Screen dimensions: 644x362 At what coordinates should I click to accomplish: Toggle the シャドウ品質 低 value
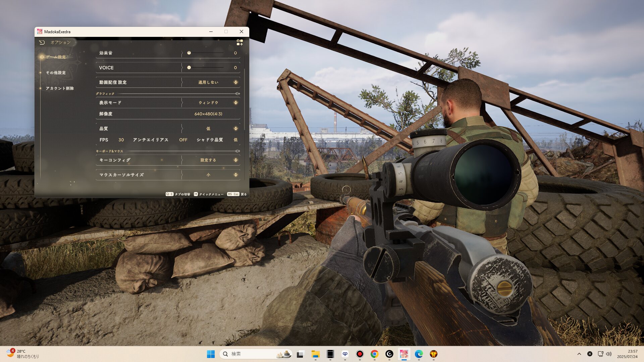coord(235,140)
